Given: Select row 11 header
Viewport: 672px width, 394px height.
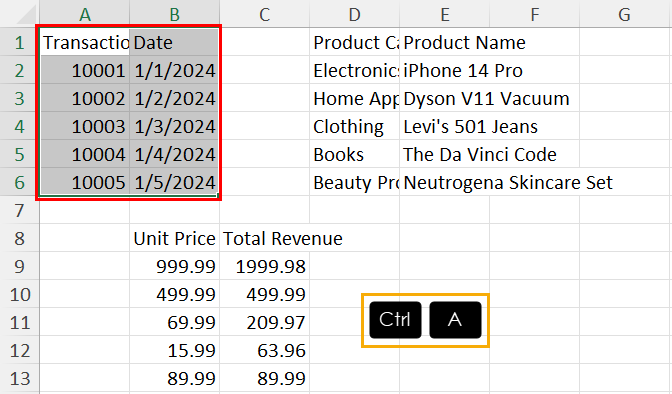Looking at the screenshot, I should tap(20, 322).
